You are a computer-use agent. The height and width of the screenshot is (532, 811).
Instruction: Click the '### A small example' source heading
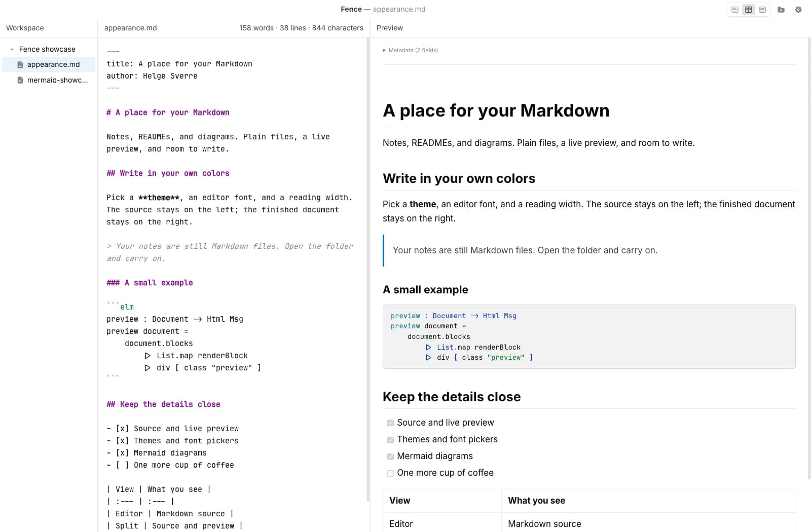click(150, 283)
